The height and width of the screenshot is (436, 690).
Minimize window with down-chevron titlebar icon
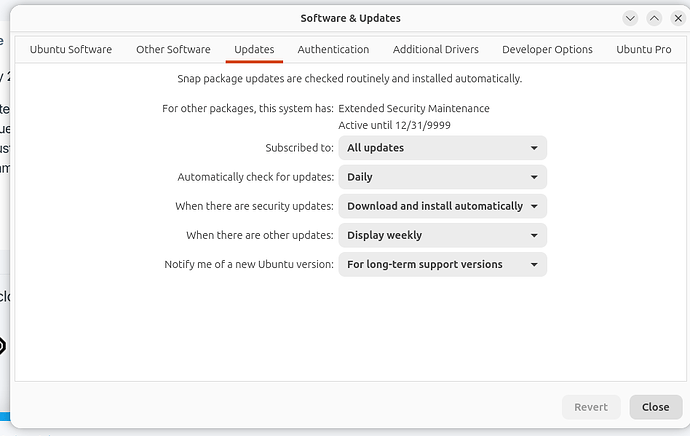630,18
